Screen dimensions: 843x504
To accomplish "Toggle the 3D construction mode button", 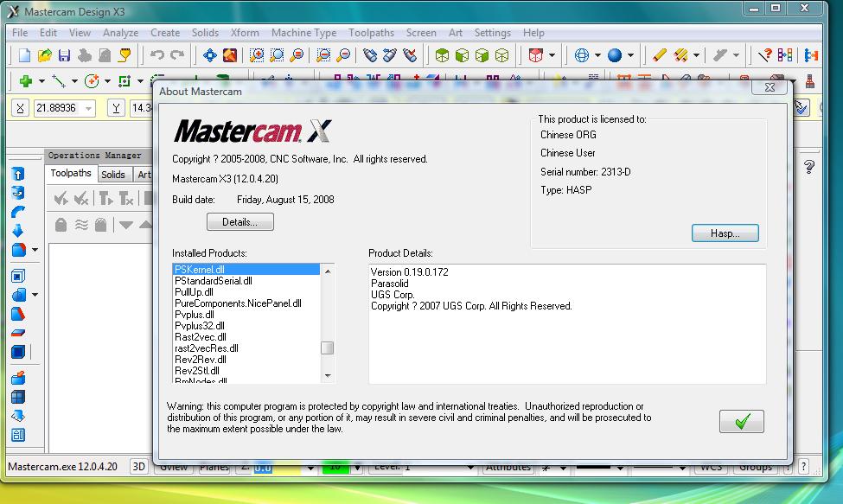I will point(138,466).
